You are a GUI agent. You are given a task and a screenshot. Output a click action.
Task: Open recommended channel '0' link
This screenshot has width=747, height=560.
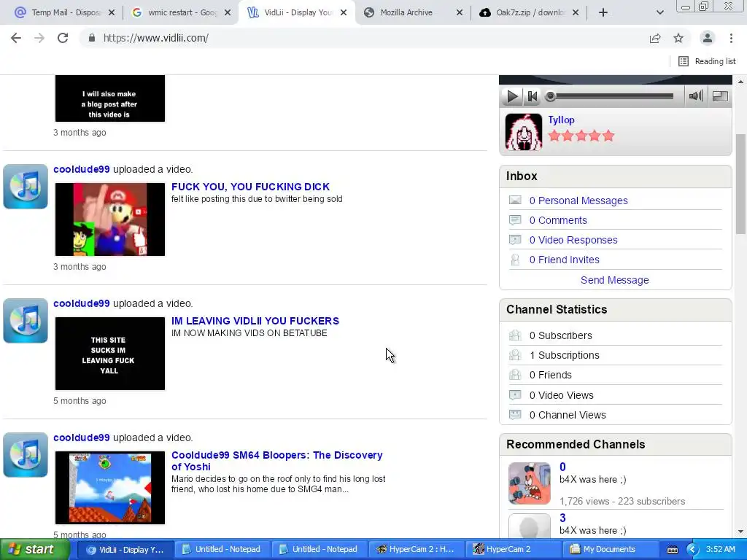pos(562,467)
